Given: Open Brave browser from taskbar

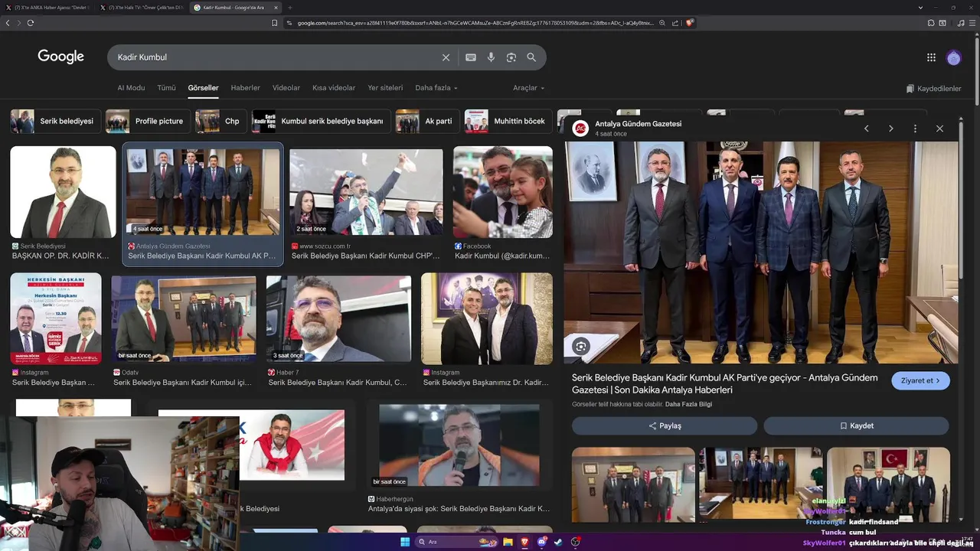Looking at the screenshot, I should (x=524, y=542).
